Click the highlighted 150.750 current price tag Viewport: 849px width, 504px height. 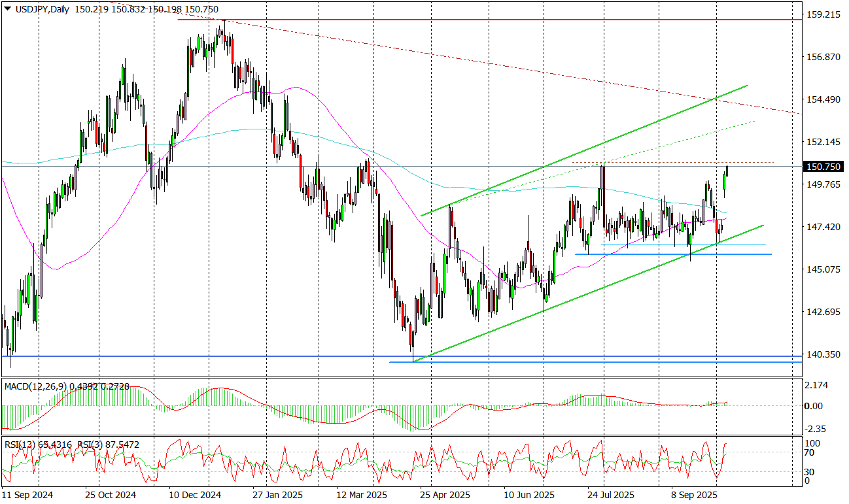coord(824,167)
